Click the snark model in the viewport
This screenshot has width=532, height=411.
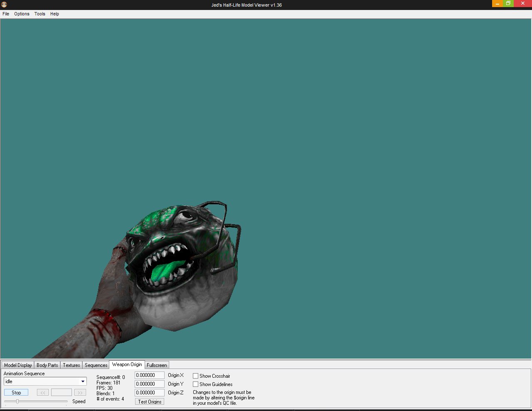tap(183, 266)
